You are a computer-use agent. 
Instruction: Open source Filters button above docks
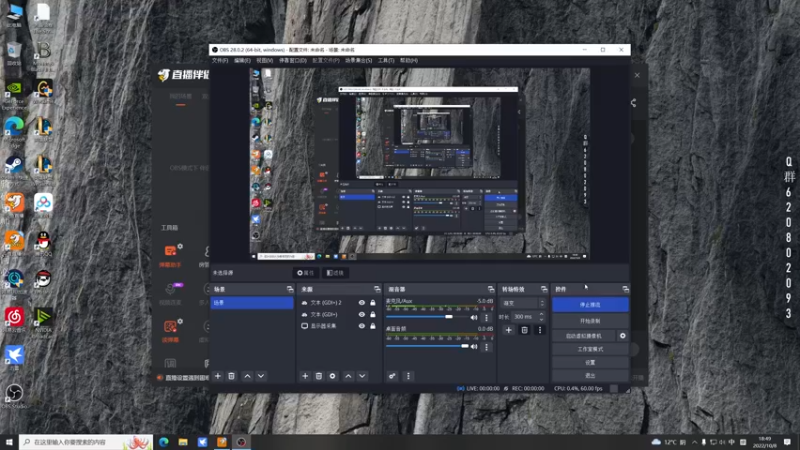(x=335, y=273)
